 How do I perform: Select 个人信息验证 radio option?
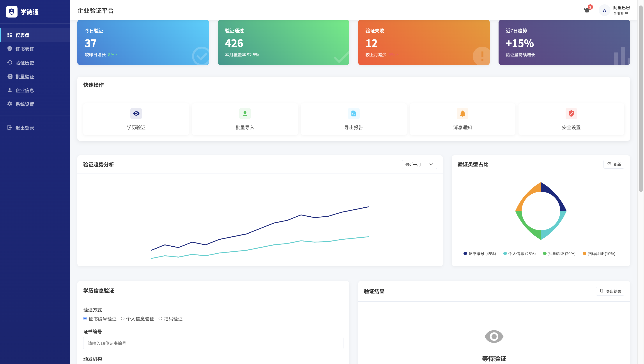123,318
